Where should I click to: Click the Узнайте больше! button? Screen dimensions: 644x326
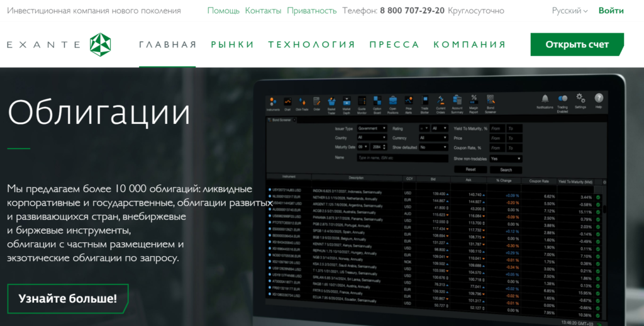click(x=68, y=298)
